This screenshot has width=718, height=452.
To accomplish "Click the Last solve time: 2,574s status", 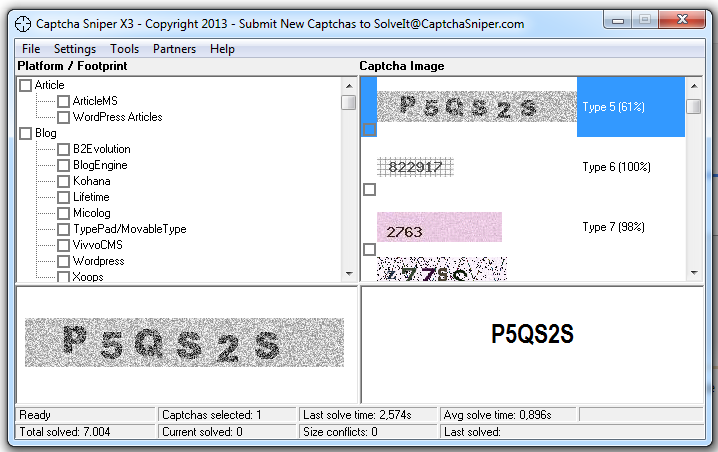I will click(x=368, y=415).
